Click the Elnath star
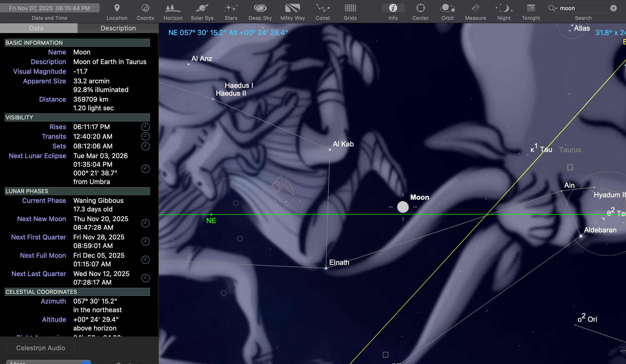 click(x=326, y=268)
